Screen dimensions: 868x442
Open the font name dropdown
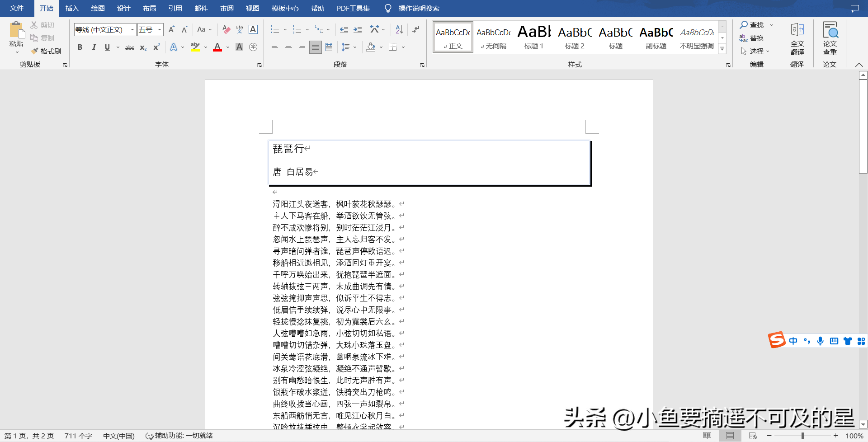[132, 30]
